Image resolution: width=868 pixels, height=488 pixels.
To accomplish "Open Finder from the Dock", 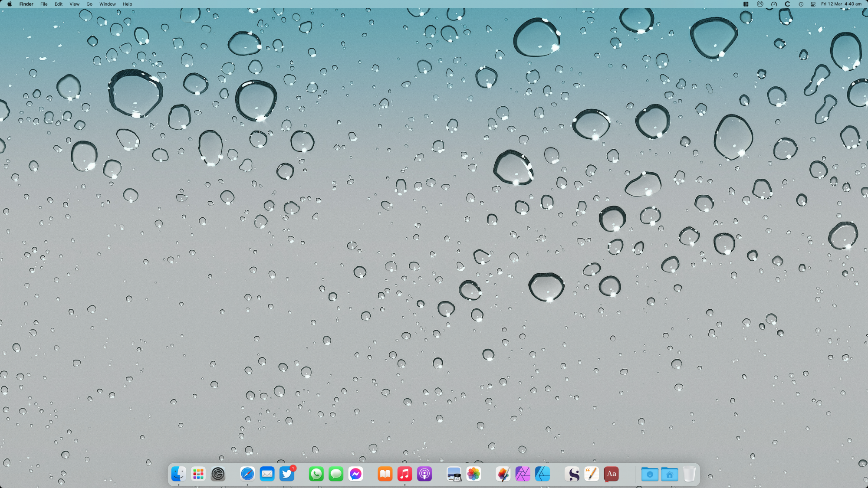I will coord(178,474).
